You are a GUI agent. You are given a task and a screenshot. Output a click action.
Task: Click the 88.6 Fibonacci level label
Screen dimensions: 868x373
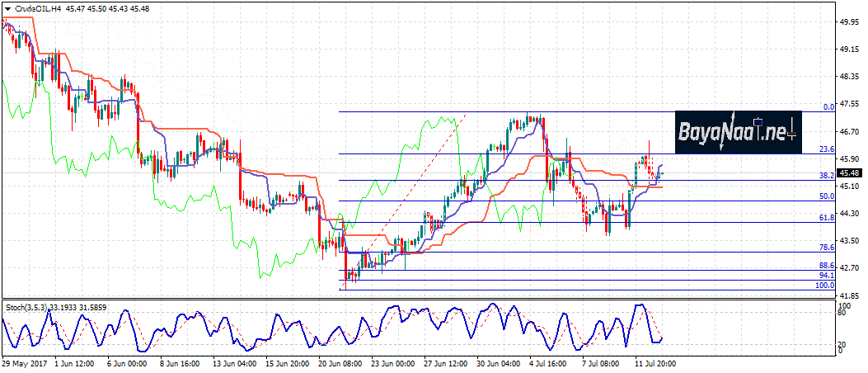[827, 266]
